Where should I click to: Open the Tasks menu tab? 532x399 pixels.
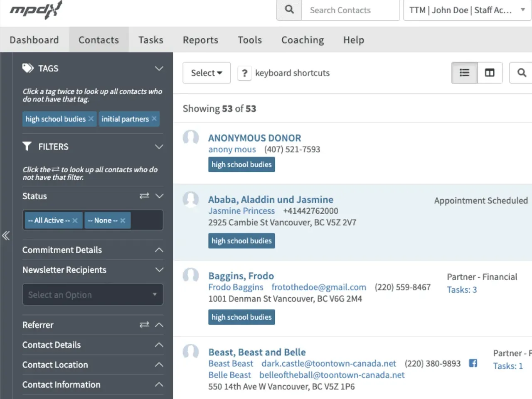pyautogui.click(x=151, y=40)
